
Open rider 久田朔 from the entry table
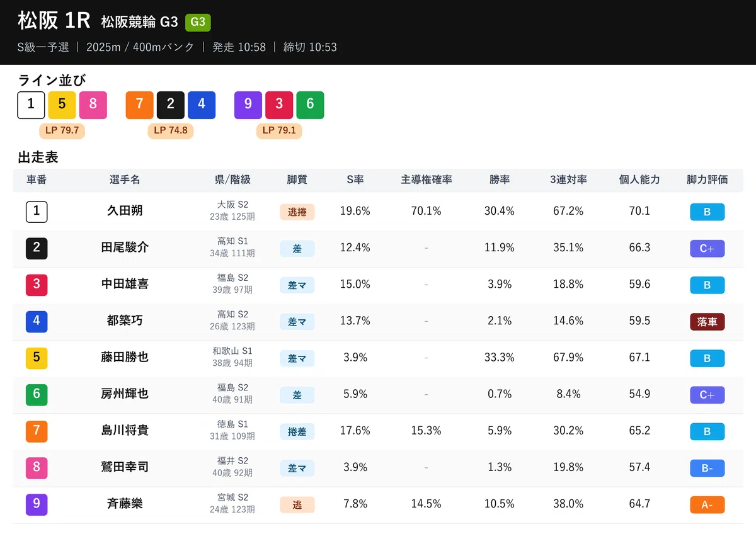click(x=125, y=211)
